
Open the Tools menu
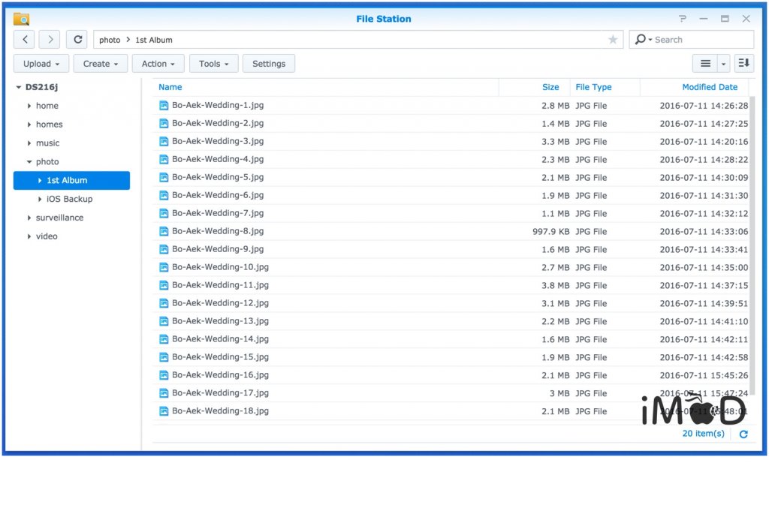coord(213,63)
